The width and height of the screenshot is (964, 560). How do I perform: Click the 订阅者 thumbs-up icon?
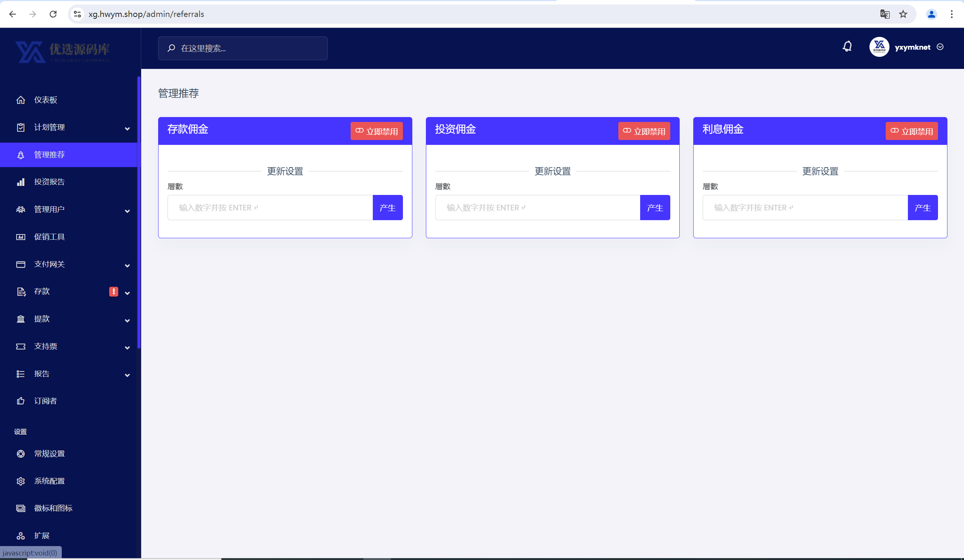pos(21,400)
